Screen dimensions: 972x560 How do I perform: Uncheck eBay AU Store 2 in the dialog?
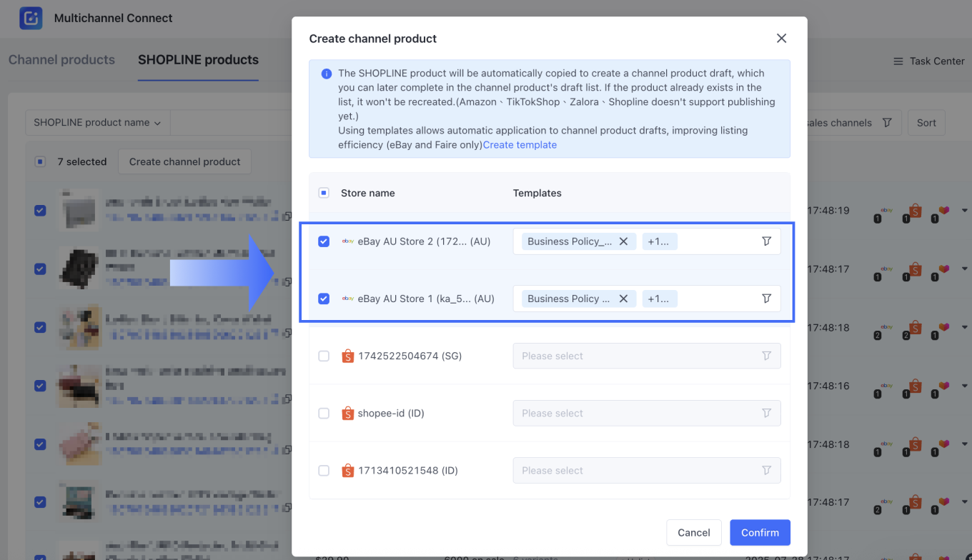(324, 241)
